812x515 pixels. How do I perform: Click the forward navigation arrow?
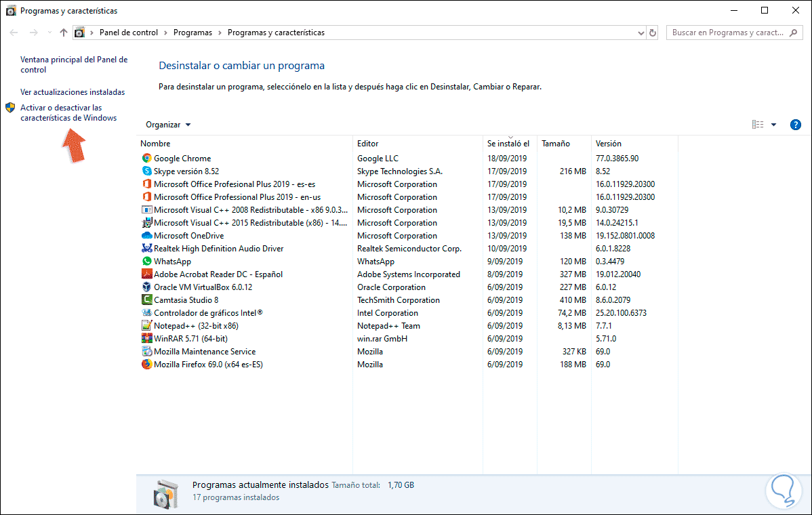[34, 33]
